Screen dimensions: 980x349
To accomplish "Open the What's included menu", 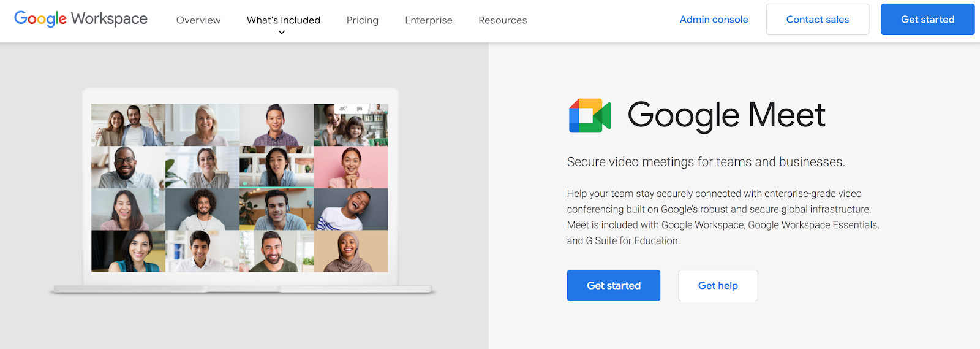I will (284, 20).
